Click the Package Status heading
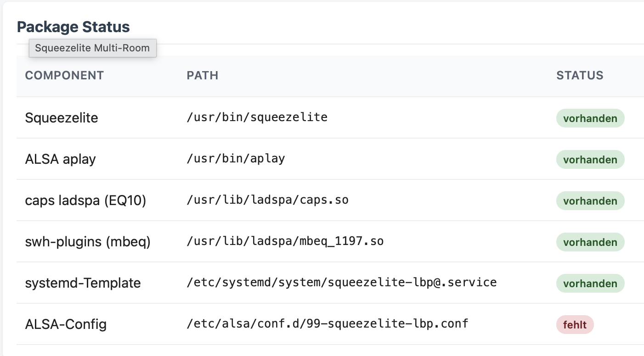The height and width of the screenshot is (356, 644). 73,27
